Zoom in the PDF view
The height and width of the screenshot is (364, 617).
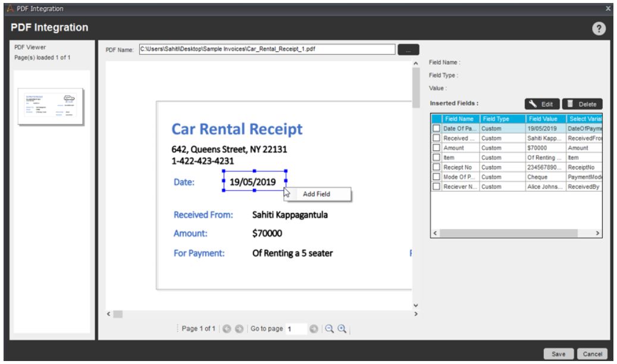click(x=342, y=328)
